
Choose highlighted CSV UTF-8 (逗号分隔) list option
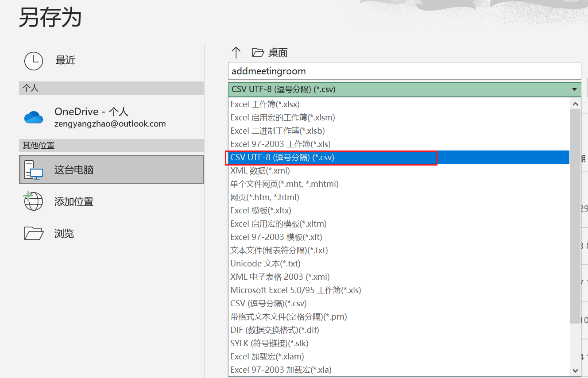pyautogui.click(x=399, y=158)
